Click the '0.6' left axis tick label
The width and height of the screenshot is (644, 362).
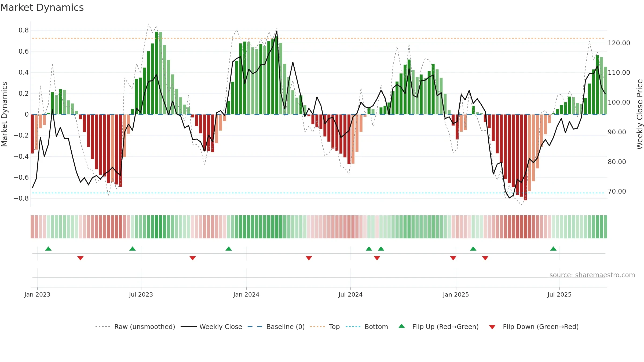[x=24, y=51]
